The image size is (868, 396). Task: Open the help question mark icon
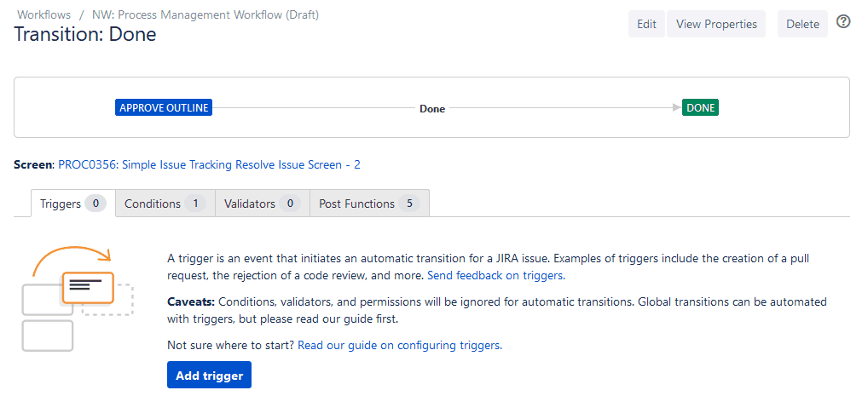pos(843,22)
